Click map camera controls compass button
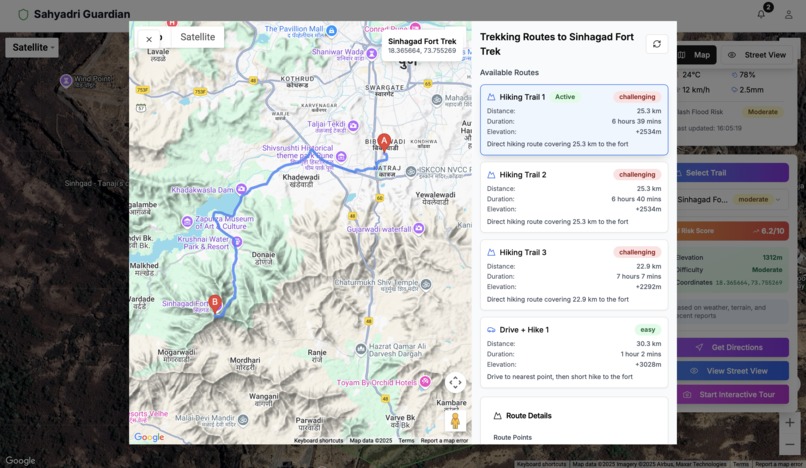Viewport: 806px width, 468px height. (455, 383)
